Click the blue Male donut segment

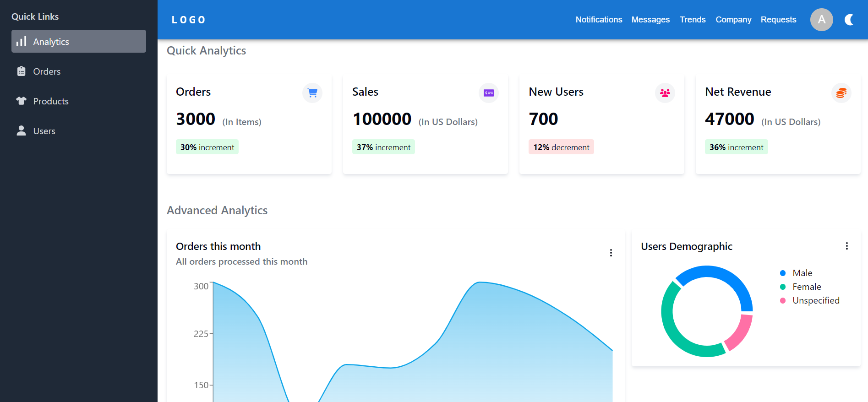(x=728, y=277)
